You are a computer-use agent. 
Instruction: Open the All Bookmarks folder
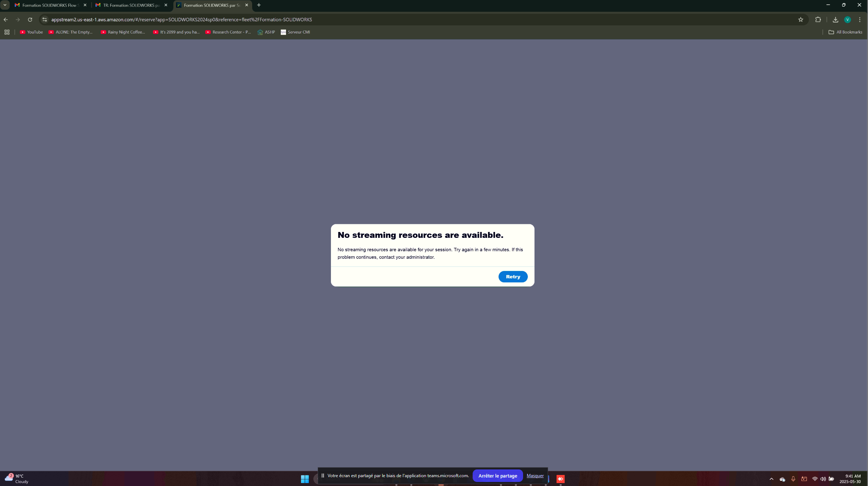(845, 32)
